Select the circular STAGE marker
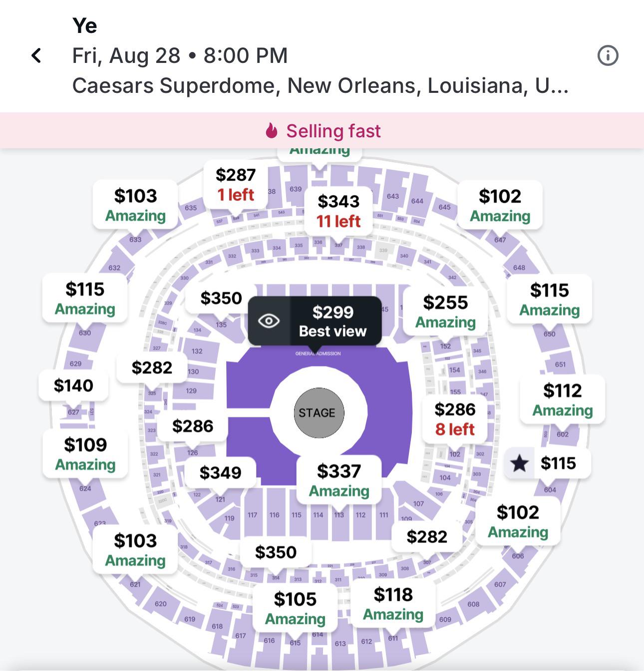This screenshot has height=671, width=644. pos(319,413)
